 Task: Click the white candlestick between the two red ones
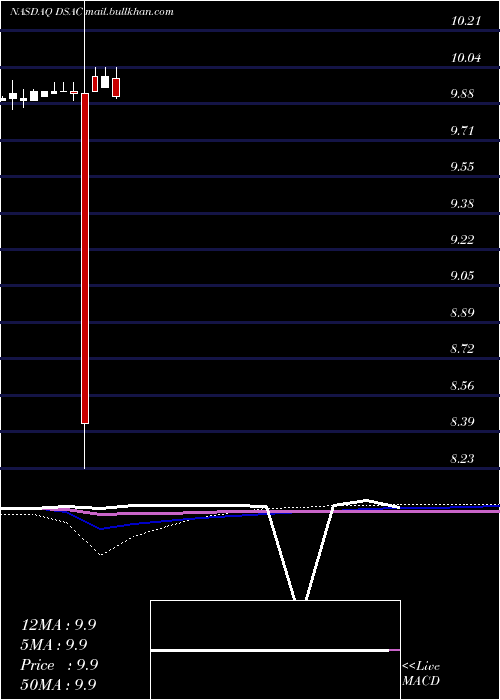click(105, 82)
